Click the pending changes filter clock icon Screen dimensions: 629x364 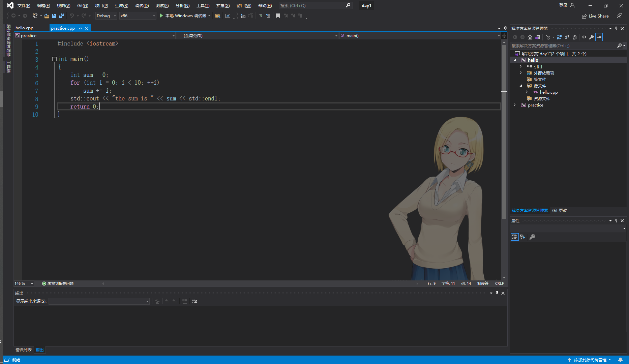[x=548, y=37]
